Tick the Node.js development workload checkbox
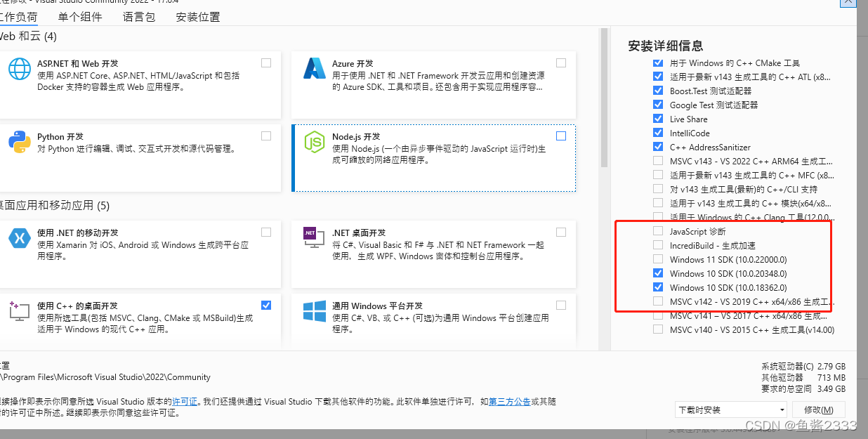Screen dimensions: 868x439 click(561, 136)
